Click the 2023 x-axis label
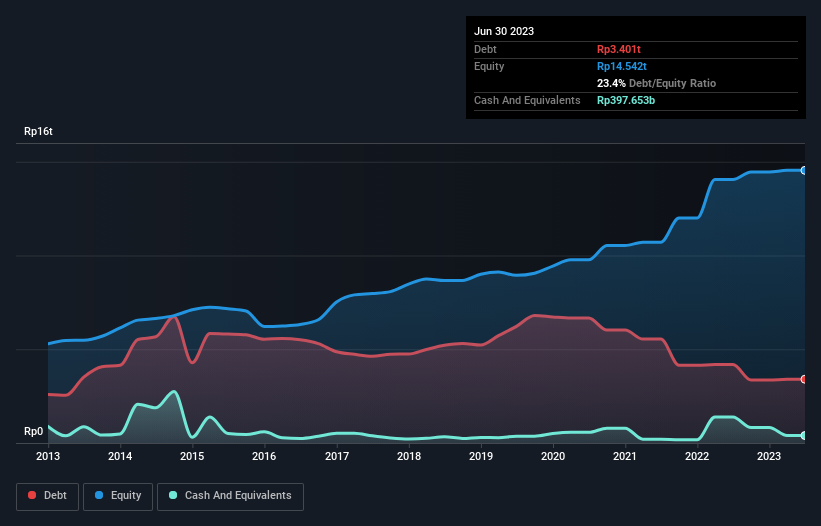 tap(769, 456)
